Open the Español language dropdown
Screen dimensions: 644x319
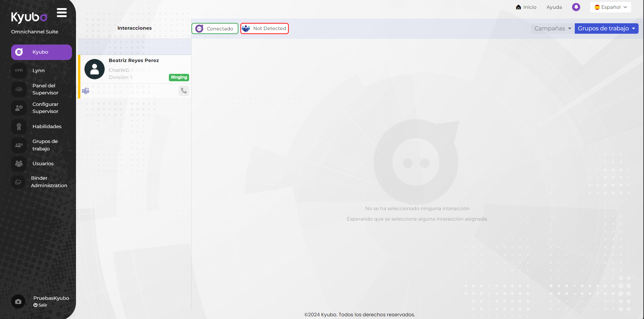[x=611, y=7]
